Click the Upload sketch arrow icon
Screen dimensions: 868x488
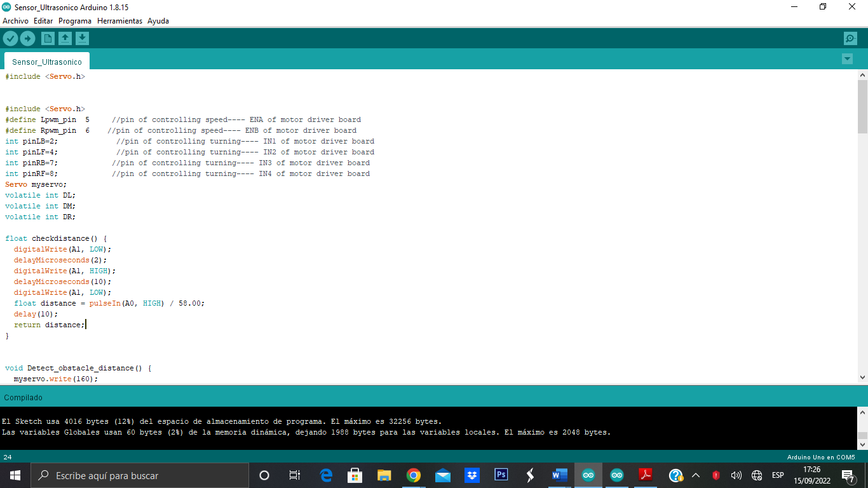[27, 39]
